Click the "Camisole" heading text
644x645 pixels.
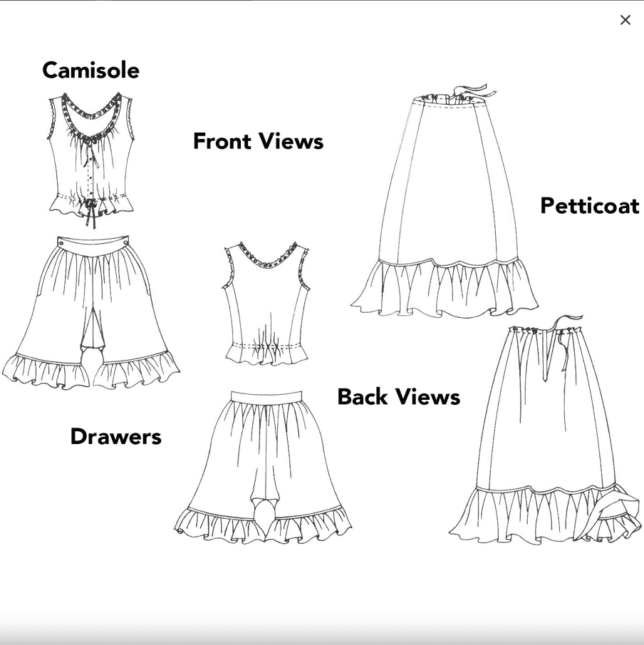pos(91,71)
